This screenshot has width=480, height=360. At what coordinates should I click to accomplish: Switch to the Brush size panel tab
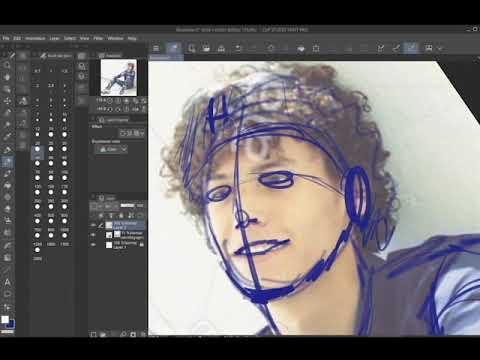[56, 56]
